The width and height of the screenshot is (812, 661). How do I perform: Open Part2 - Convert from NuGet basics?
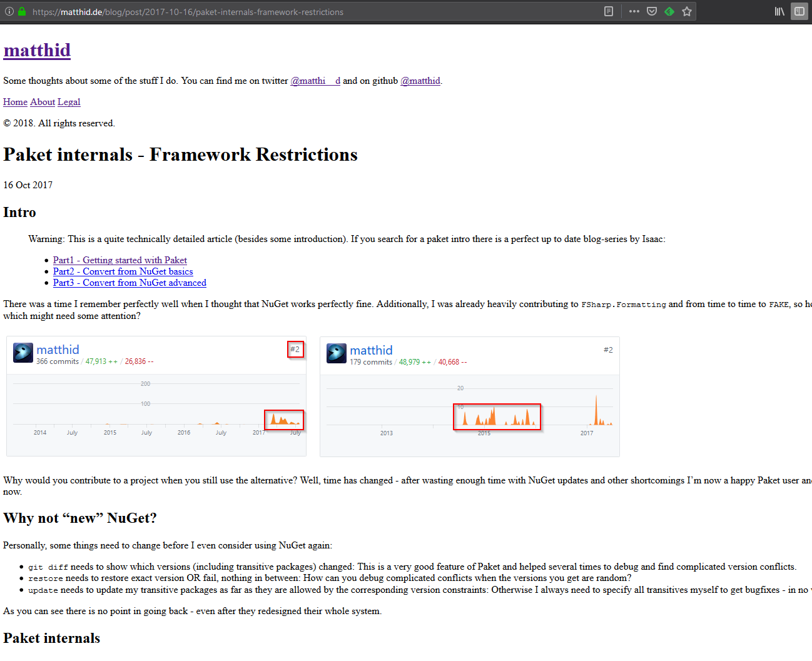click(123, 271)
